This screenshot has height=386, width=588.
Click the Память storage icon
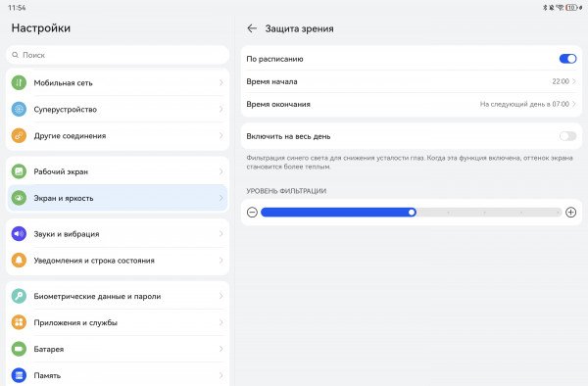pos(19,375)
